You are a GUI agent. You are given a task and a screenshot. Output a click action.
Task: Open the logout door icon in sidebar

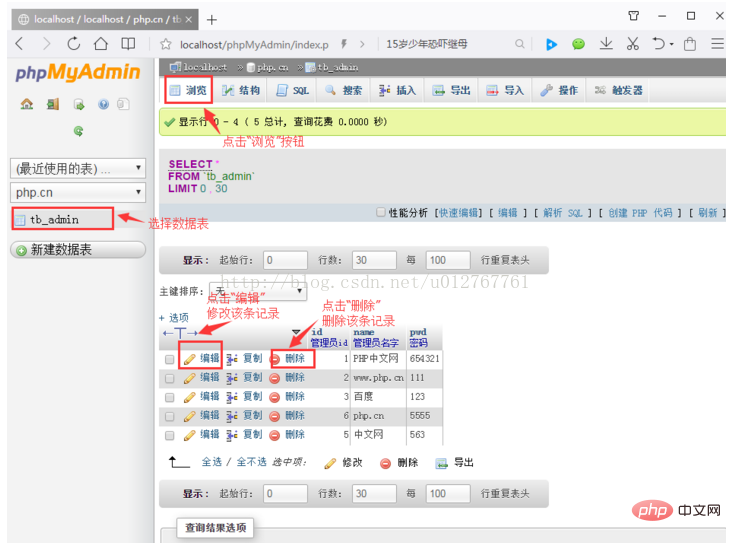[x=53, y=104]
